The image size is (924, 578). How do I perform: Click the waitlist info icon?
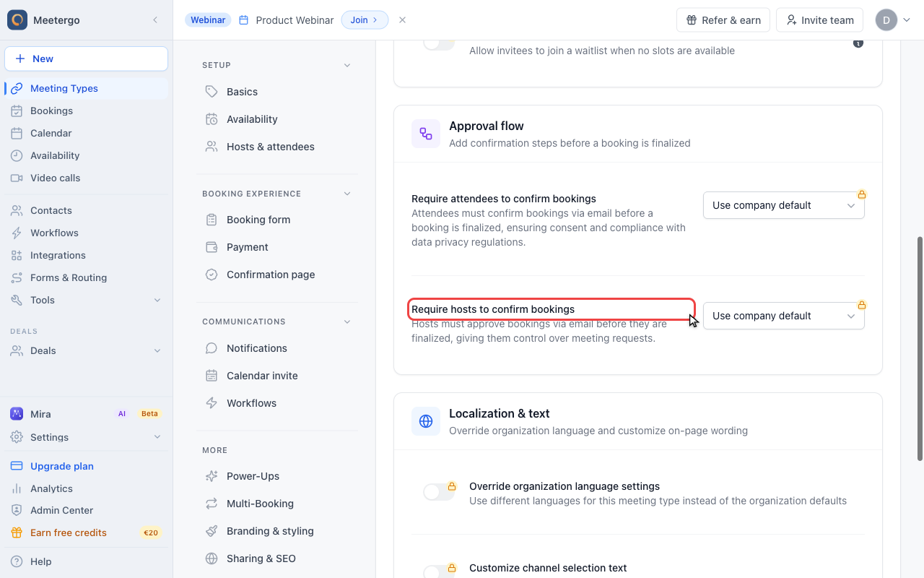858,43
